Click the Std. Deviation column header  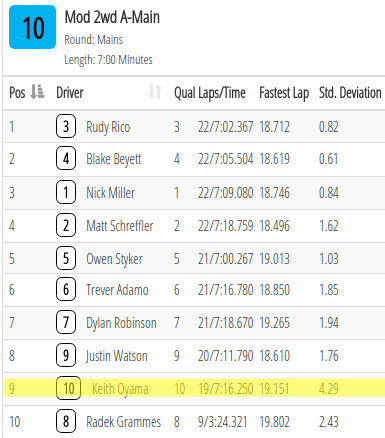point(350,93)
